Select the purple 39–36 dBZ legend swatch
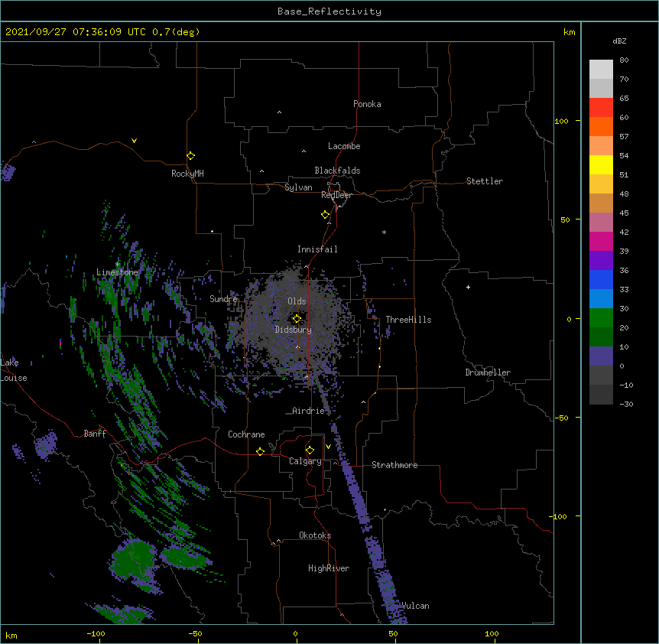This screenshot has height=644, width=659. pos(601,261)
